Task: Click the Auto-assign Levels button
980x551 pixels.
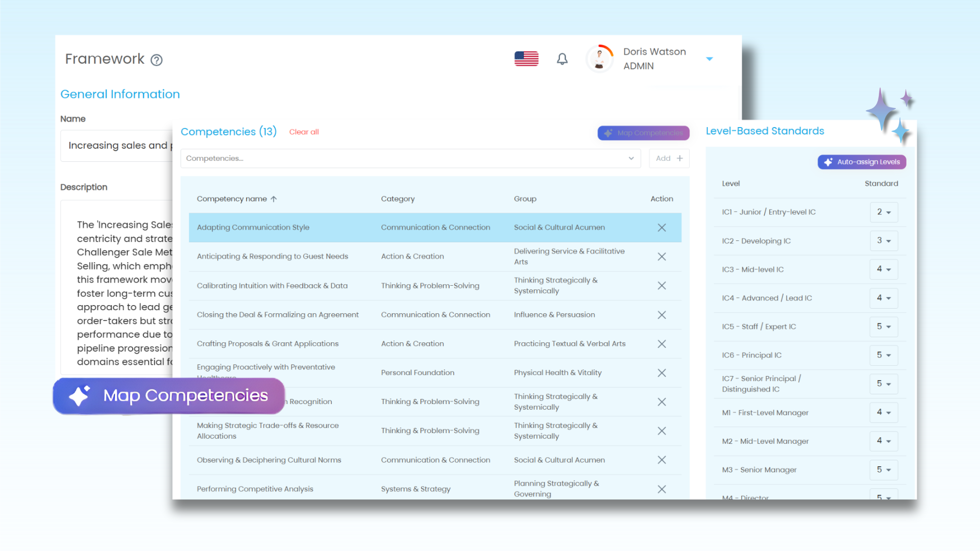Action: tap(862, 162)
